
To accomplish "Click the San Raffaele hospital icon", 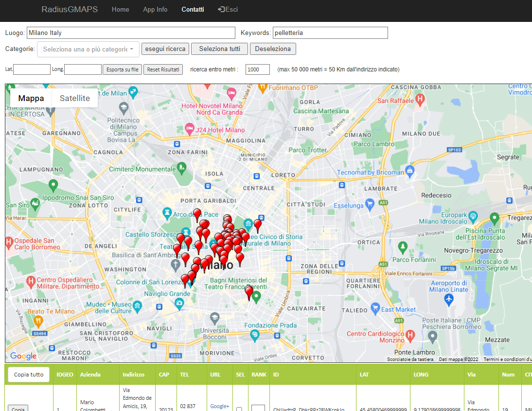I will click(421, 99).
